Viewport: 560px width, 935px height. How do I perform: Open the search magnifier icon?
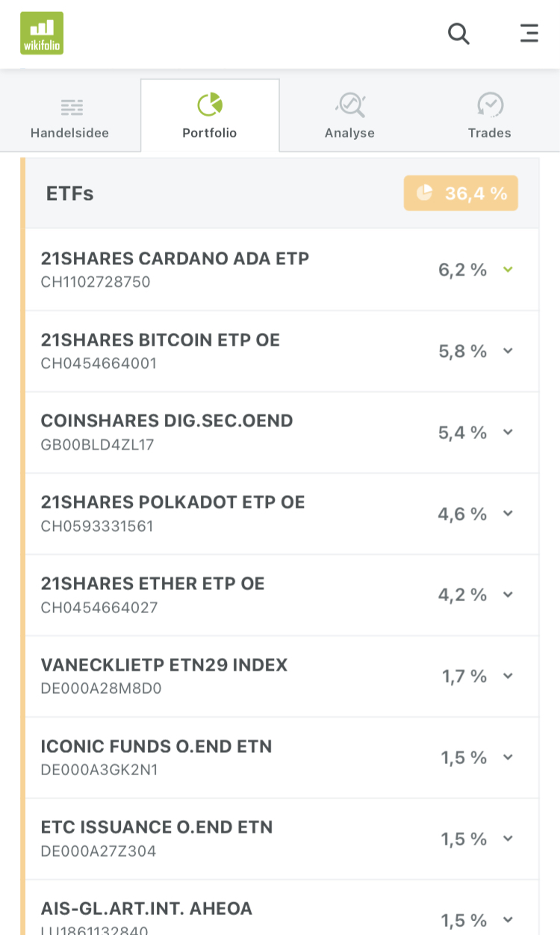coord(458,34)
